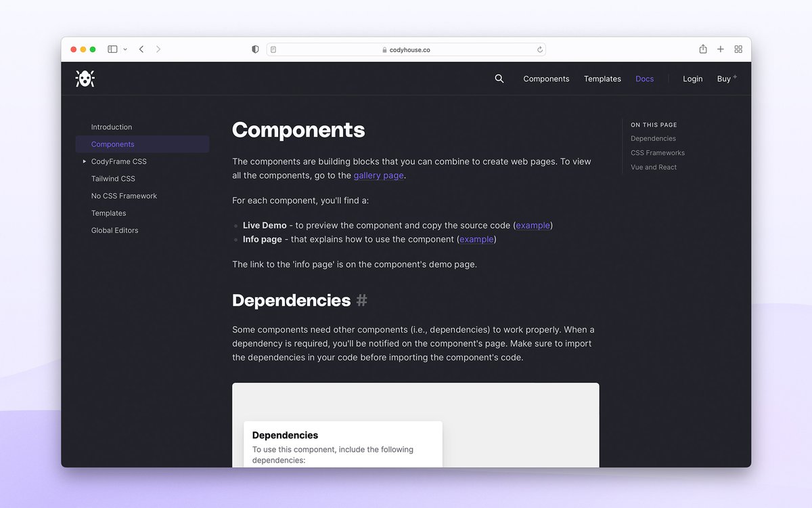Minimize window with yellow button

tap(83, 49)
